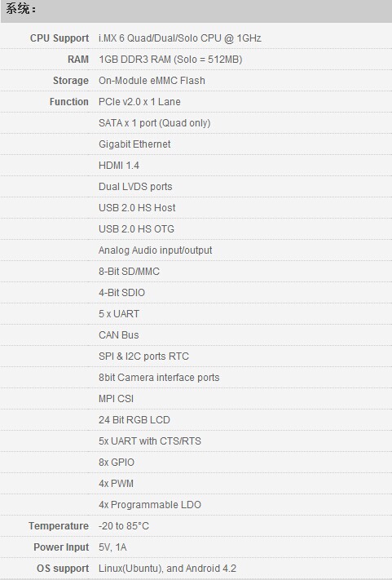The width and height of the screenshot is (392, 580).
Task: Click the HDMI 1.4 entry
Action: coord(119,166)
